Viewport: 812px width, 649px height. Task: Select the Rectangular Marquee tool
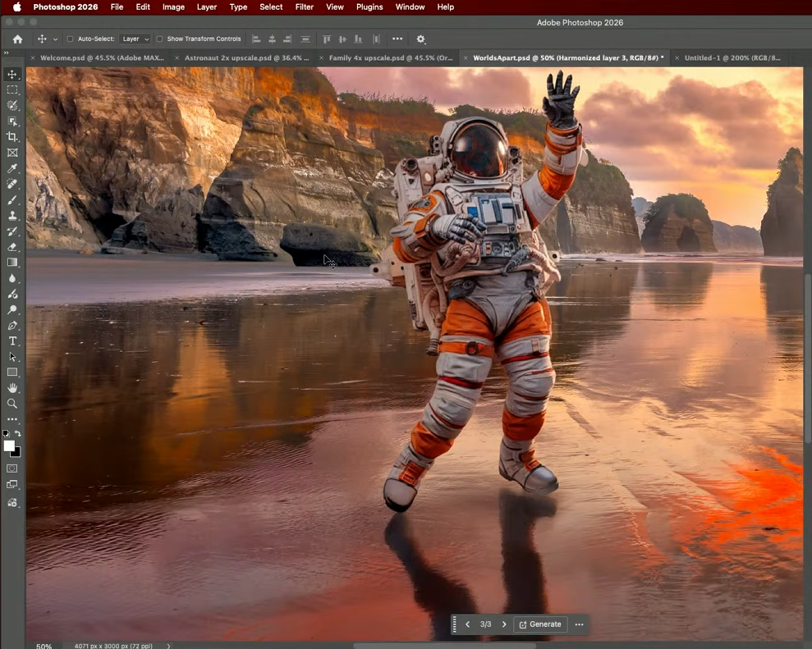pyautogui.click(x=12, y=90)
